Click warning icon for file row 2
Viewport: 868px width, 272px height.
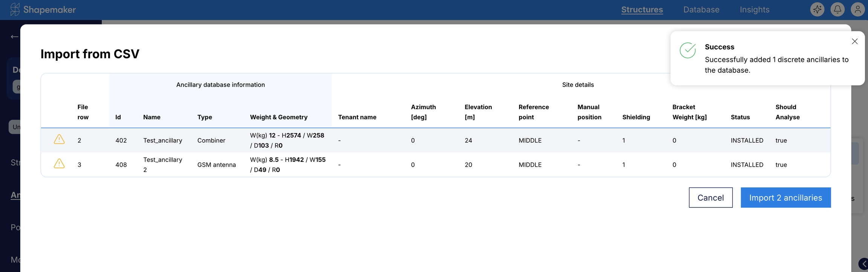(x=59, y=140)
